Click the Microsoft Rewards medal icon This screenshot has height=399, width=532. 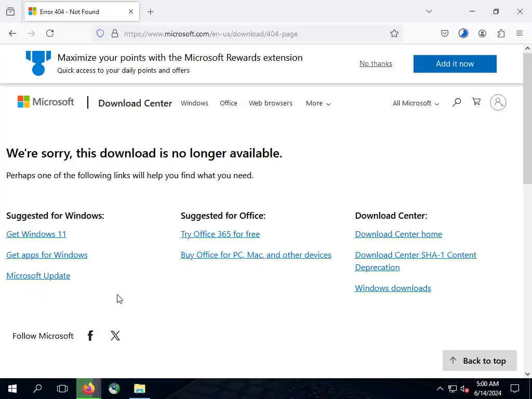38,63
